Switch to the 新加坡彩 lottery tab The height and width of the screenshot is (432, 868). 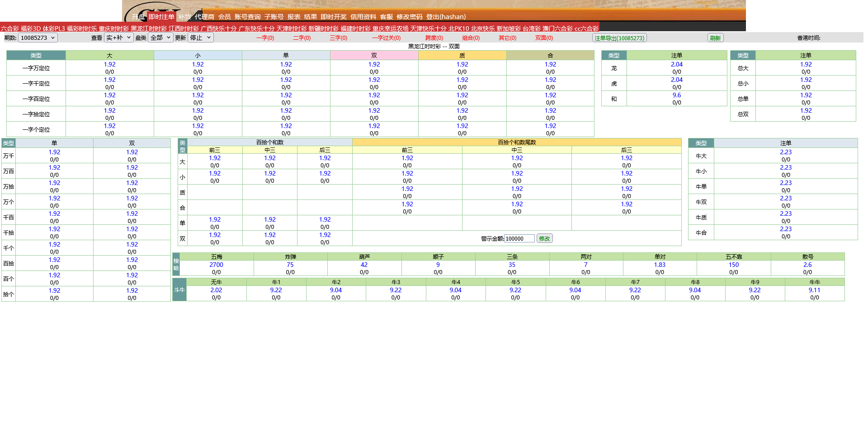click(x=509, y=28)
